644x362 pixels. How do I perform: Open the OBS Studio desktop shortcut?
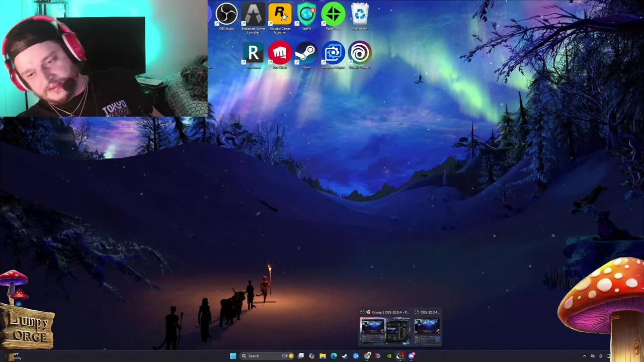226,17
